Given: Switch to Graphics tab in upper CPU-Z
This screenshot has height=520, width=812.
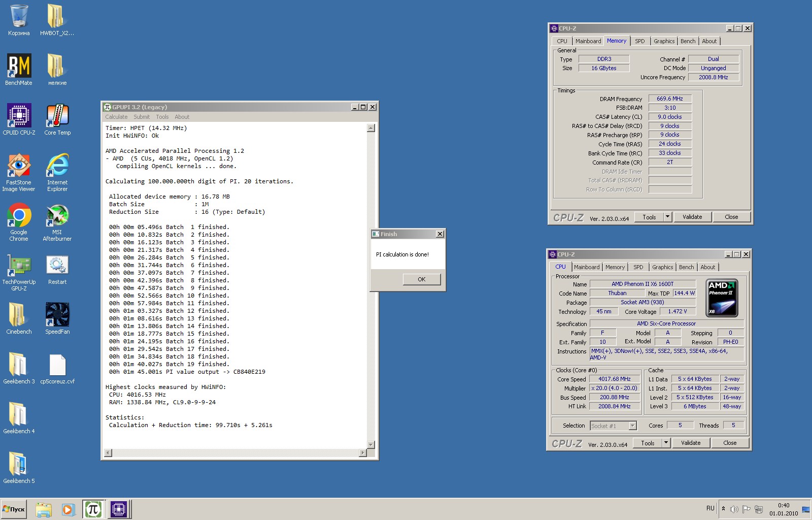Looking at the screenshot, I should 664,41.
